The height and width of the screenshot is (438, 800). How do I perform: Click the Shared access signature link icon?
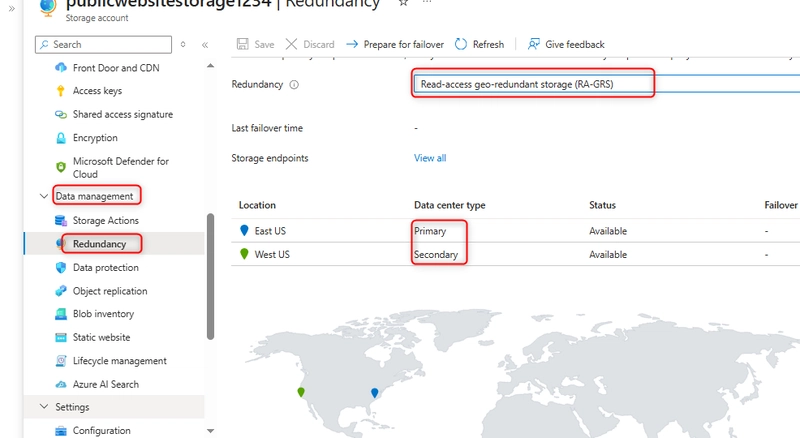pyautogui.click(x=61, y=114)
